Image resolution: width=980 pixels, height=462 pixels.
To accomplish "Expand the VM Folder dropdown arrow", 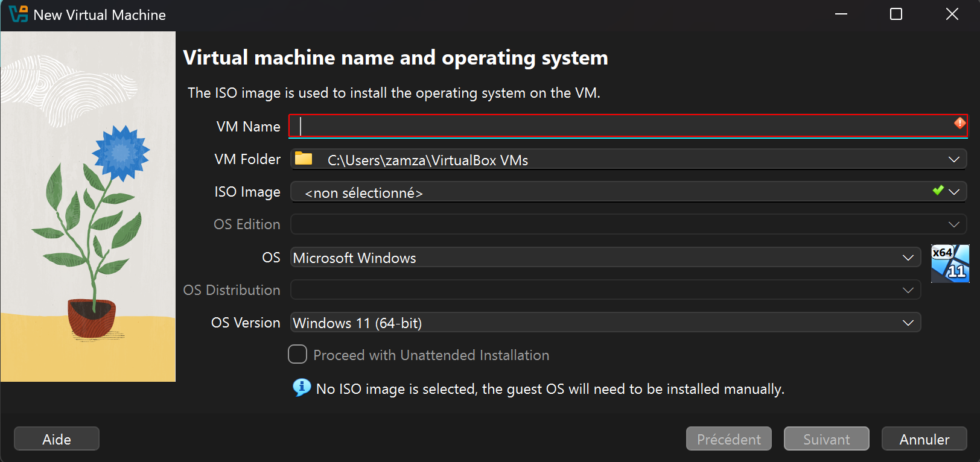I will (953, 159).
